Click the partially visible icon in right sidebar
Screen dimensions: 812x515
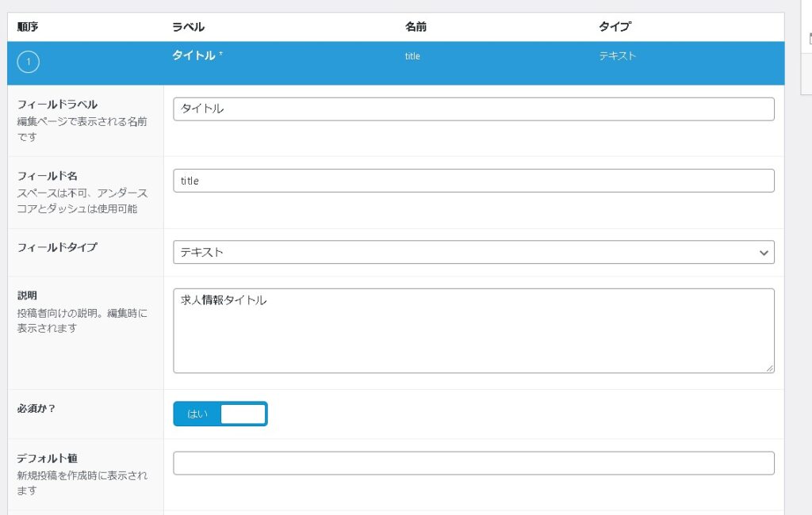click(809, 39)
